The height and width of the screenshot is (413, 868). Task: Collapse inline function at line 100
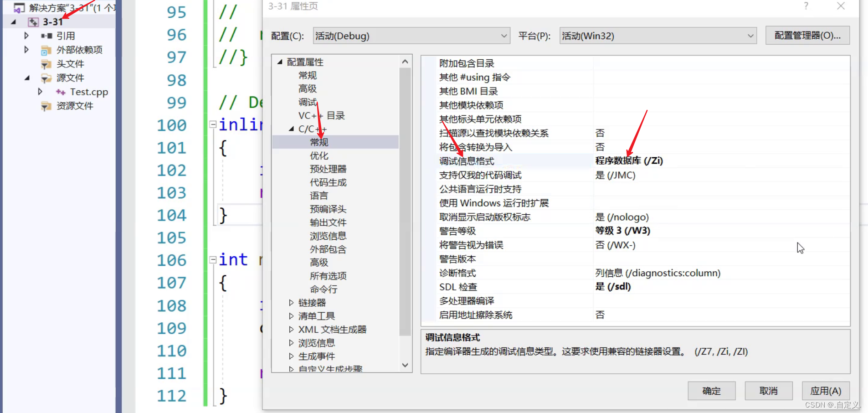click(212, 124)
